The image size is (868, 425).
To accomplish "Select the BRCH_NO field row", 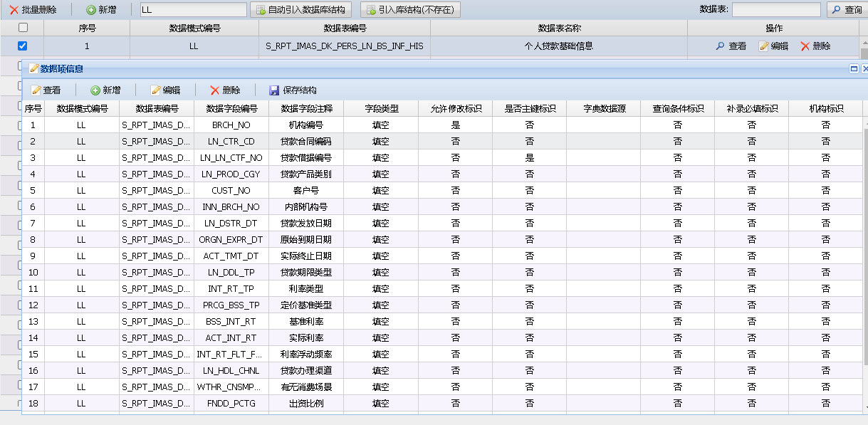I will (x=231, y=125).
